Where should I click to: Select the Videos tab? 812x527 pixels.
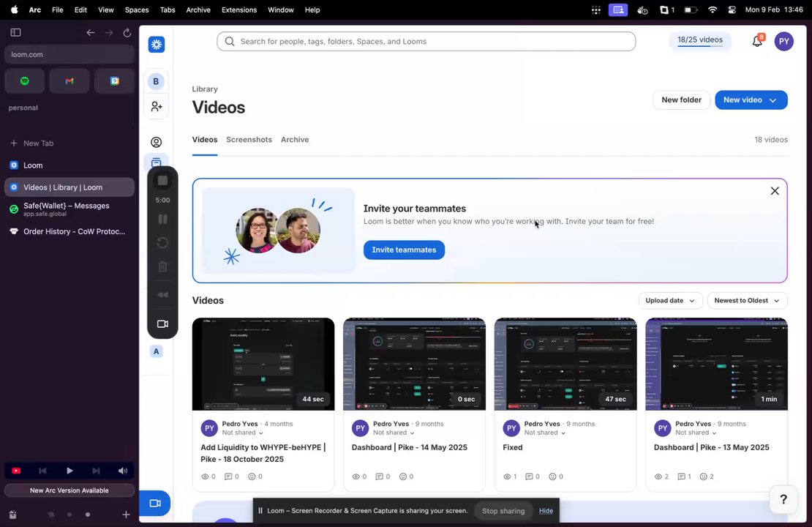pos(205,139)
